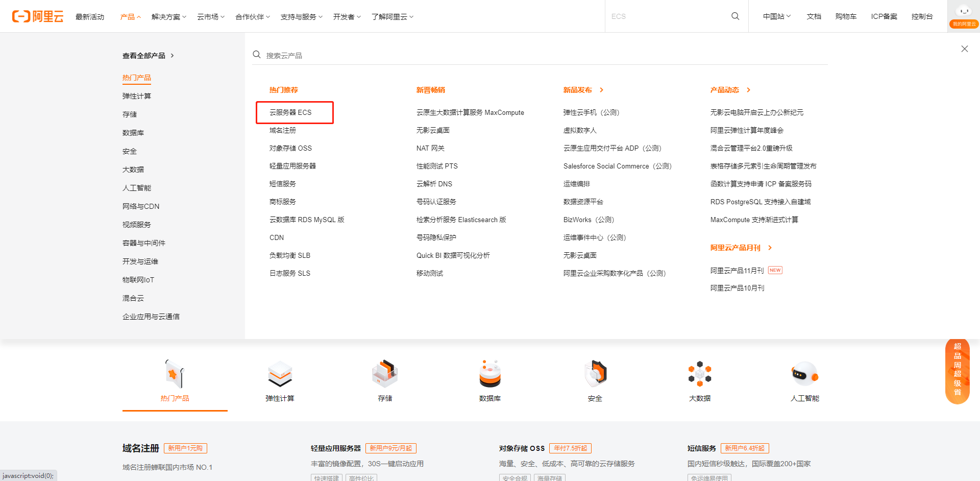Select 网络与CDN in the left category list

pyautogui.click(x=141, y=206)
